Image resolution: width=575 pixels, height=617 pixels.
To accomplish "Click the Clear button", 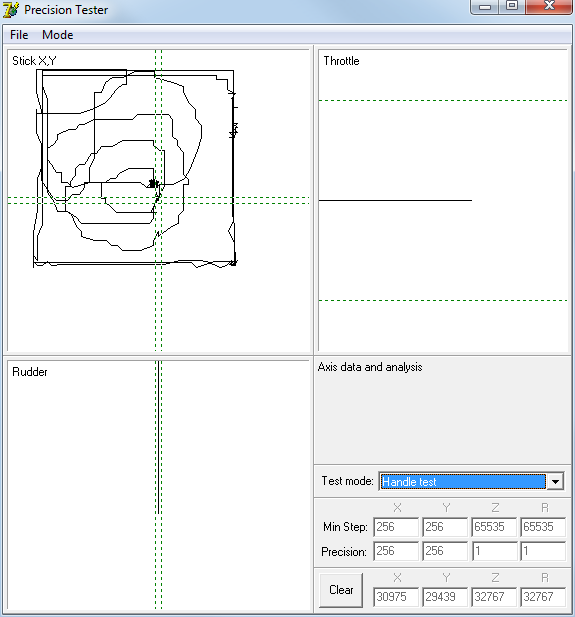I will click(x=341, y=590).
